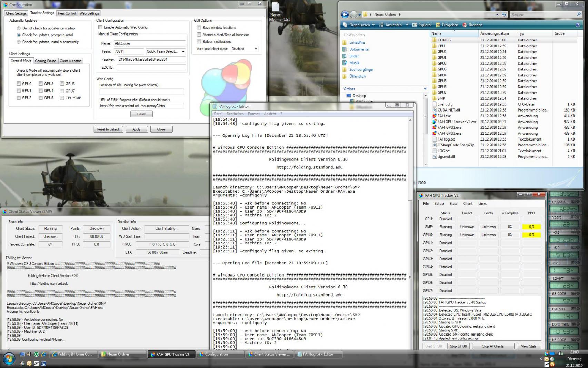Open the Setup menu in FAH GPU Tracker

[x=439, y=204]
